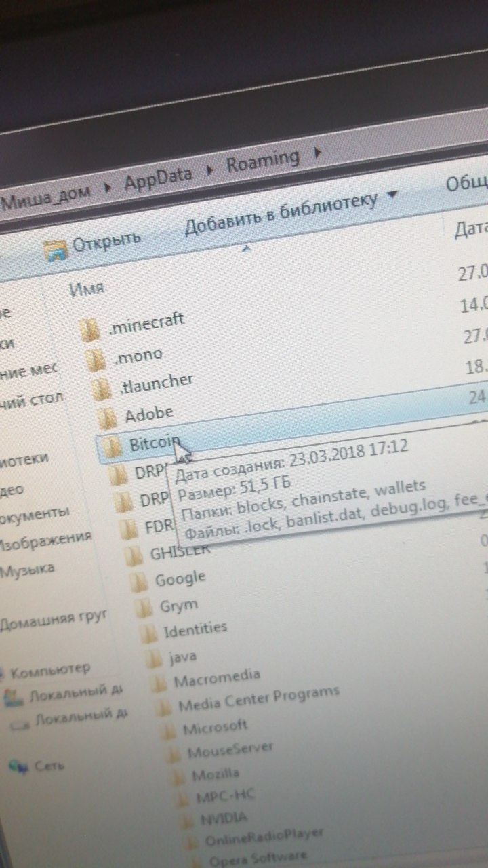Select Сеть label in navigation pane
Screen dimensions: 488x868
50,765
